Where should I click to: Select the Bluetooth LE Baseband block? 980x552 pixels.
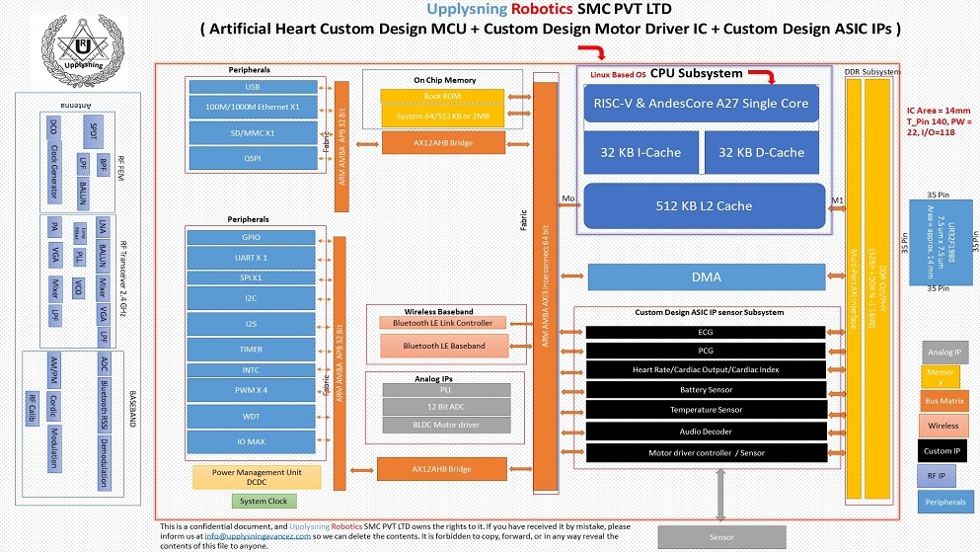point(444,346)
